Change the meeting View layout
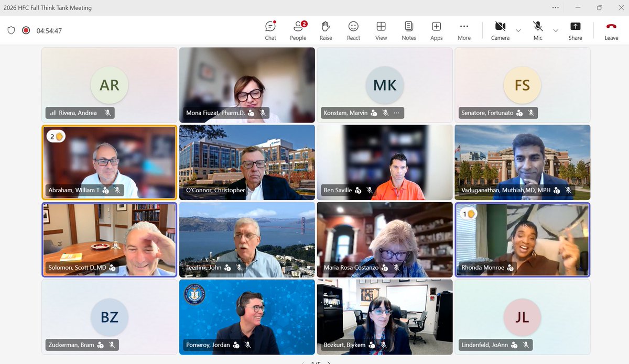The width and height of the screenshot is (629, 364). pos(381,30)
